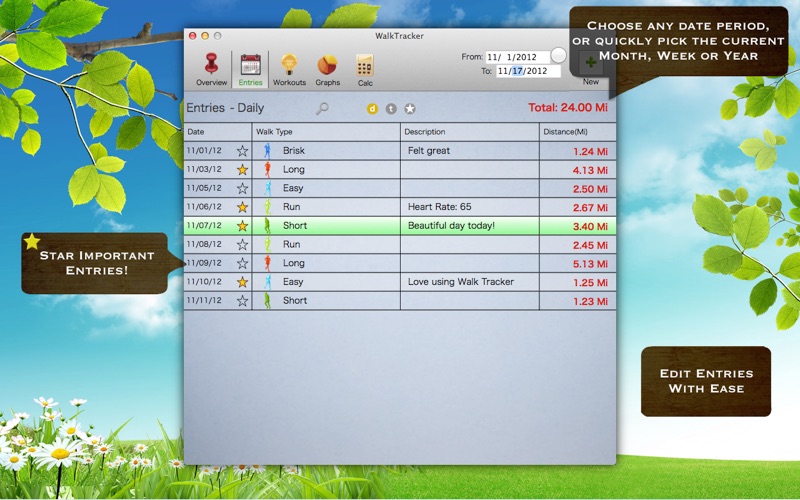This screenshot has width=800, height=500.
Task: Click walker icon in 11/09/12 row
Action: click(x=267, y=263)
